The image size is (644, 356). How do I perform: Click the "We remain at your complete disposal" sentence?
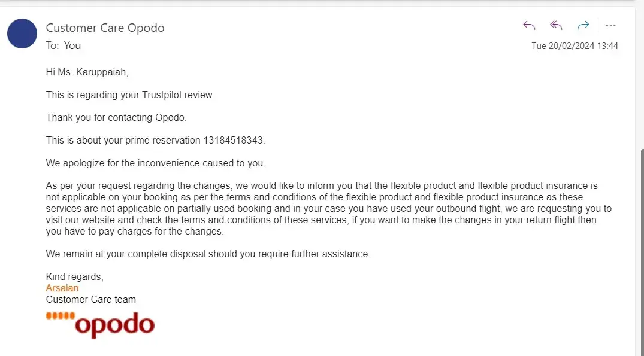[208, 254]
